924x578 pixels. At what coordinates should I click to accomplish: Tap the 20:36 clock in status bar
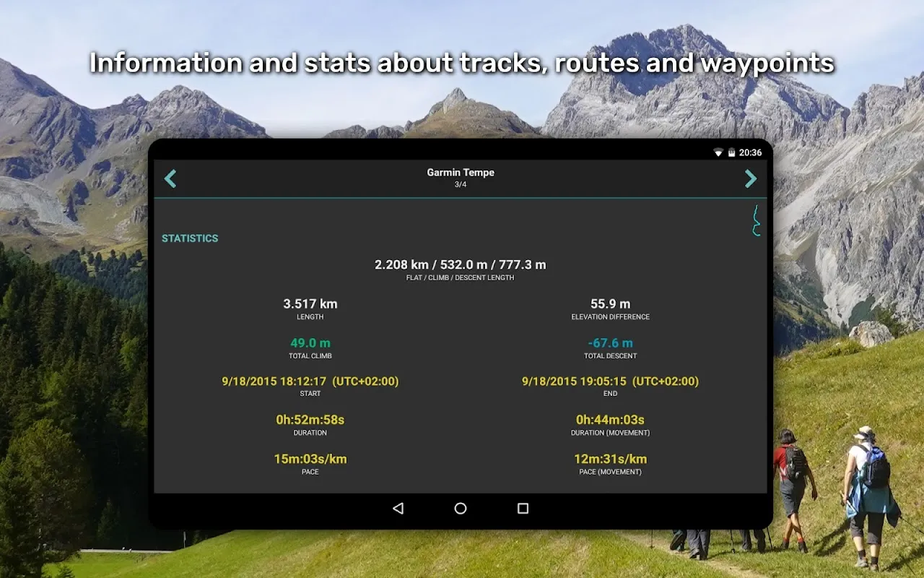750,152
